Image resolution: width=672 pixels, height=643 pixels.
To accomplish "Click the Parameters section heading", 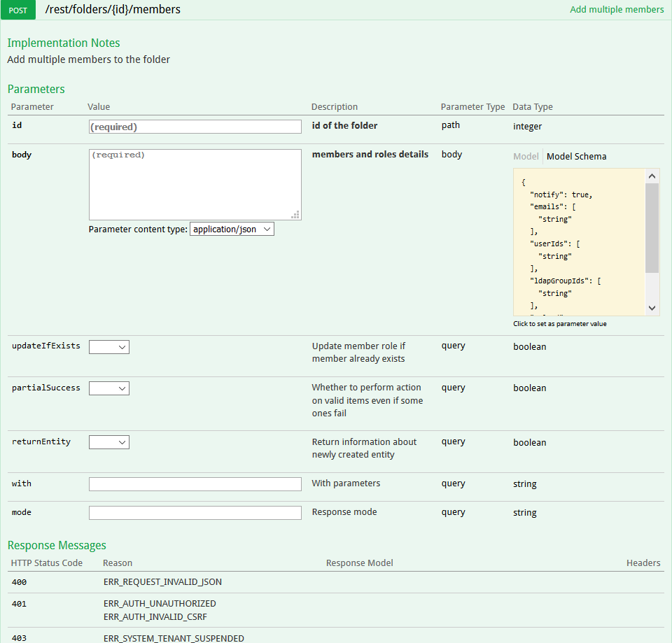I will (x=36, y=89).
